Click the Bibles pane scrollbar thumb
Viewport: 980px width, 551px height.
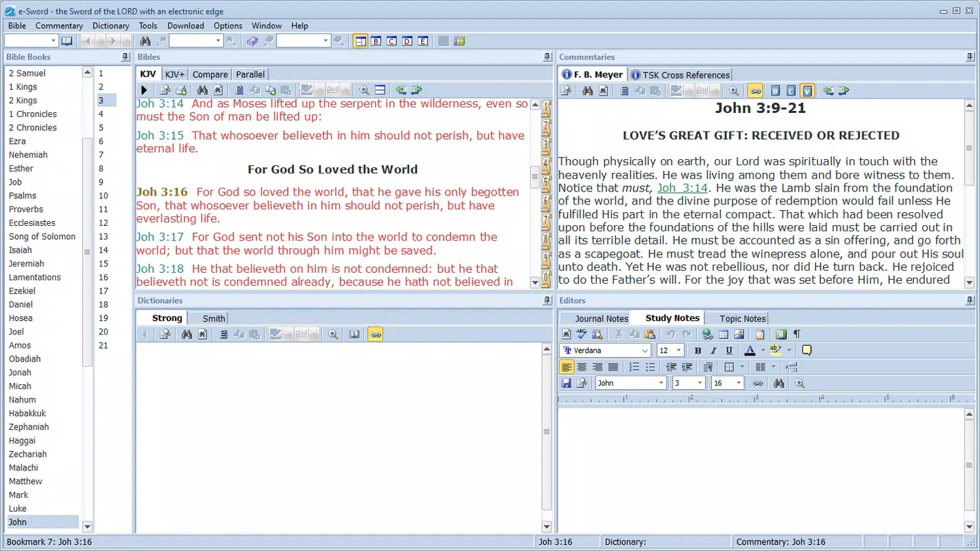tap(535, 177)
